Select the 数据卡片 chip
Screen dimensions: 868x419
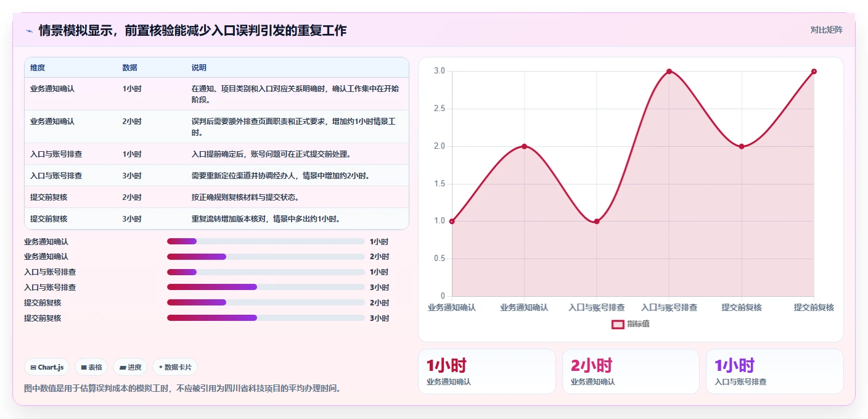click(175, 367)
